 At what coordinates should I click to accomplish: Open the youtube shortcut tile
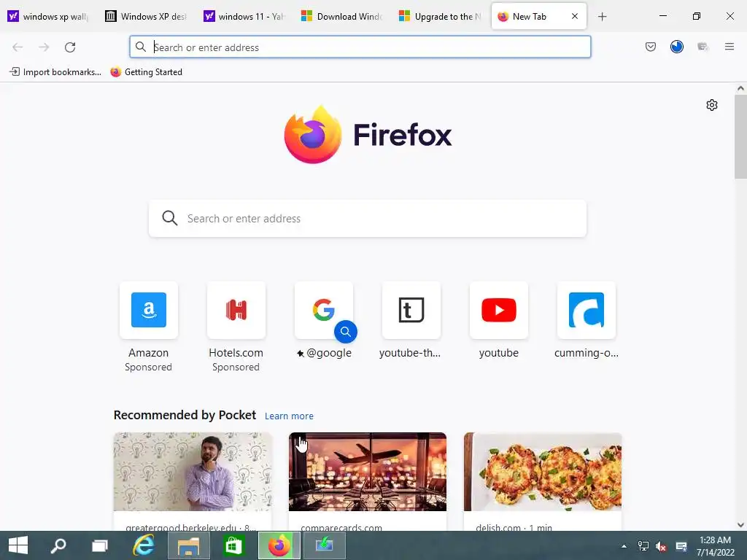[499, 310]
